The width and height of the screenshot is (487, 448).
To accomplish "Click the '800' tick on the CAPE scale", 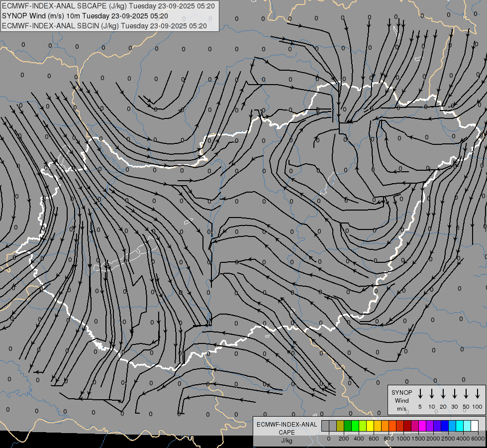I will pos(389,439).
